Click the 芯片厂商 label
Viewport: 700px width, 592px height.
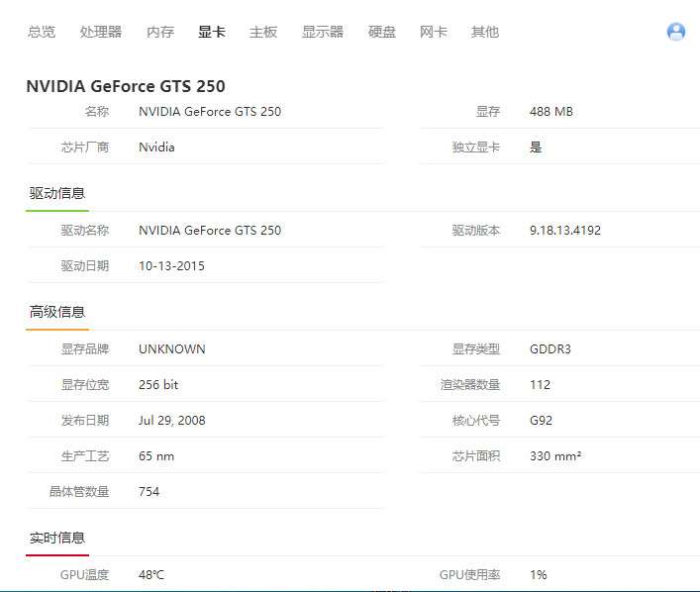[x=85, y=148]
